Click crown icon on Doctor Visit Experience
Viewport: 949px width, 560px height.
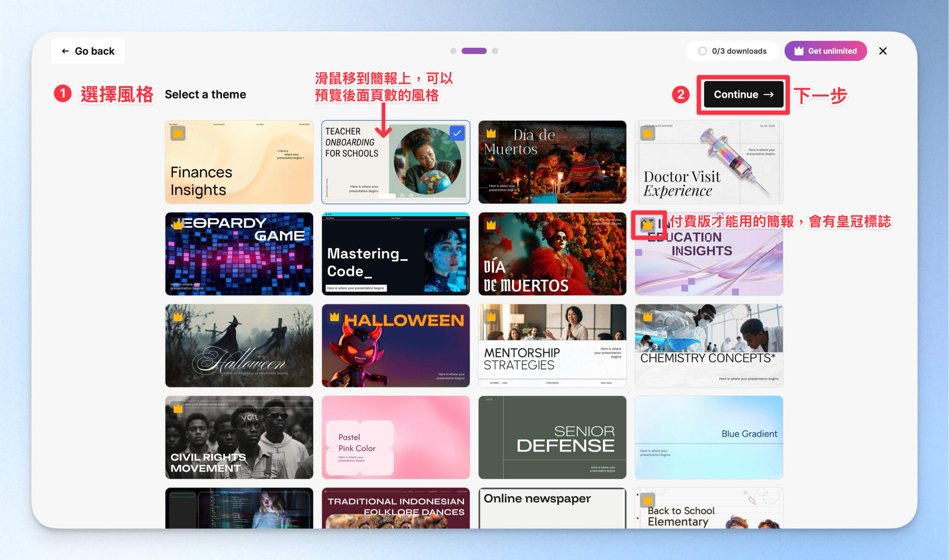pyautogui.click(x=648, y=133)
